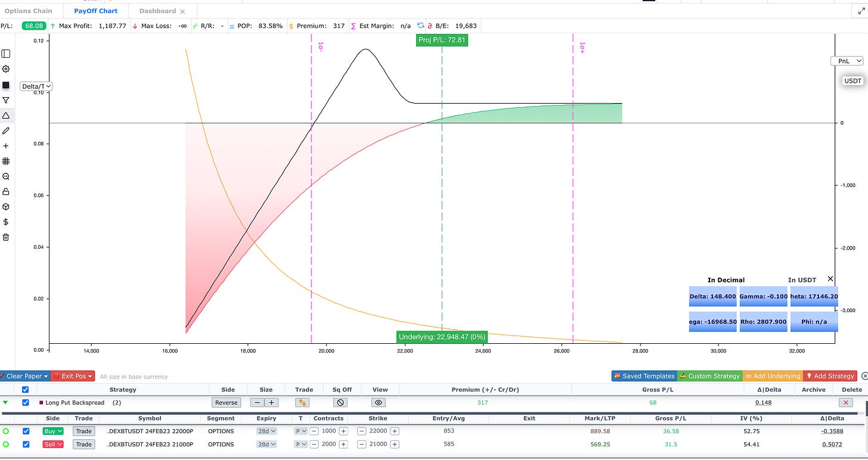
Task: Close the Dashboard tab
Action: (182, 11)
